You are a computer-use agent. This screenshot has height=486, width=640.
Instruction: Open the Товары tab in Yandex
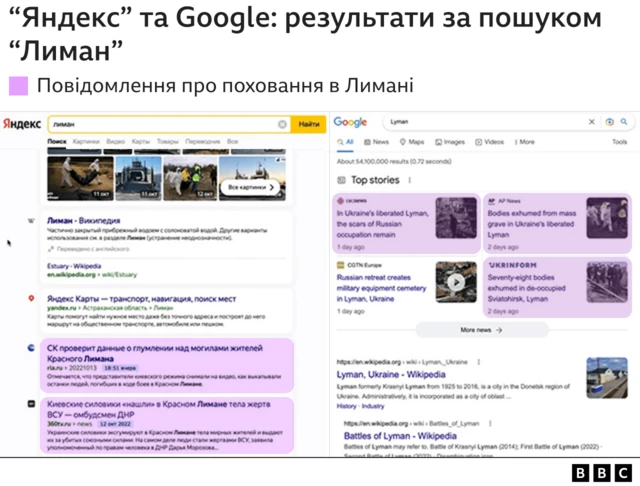[168, 142]
